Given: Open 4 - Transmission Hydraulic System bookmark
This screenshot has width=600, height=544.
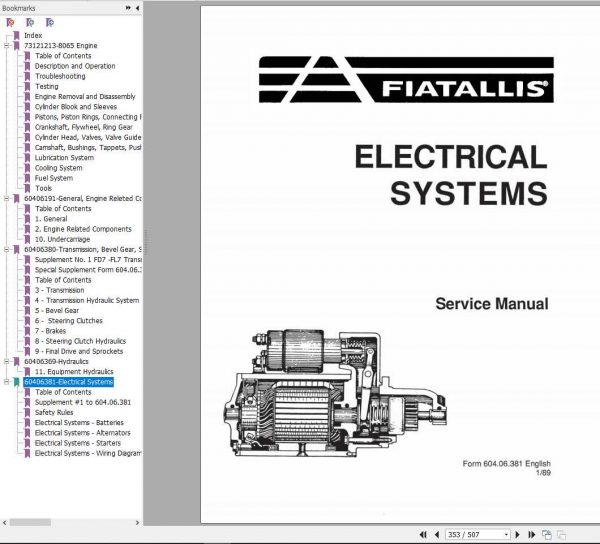Looking at the screenshot, I should 87,300.
